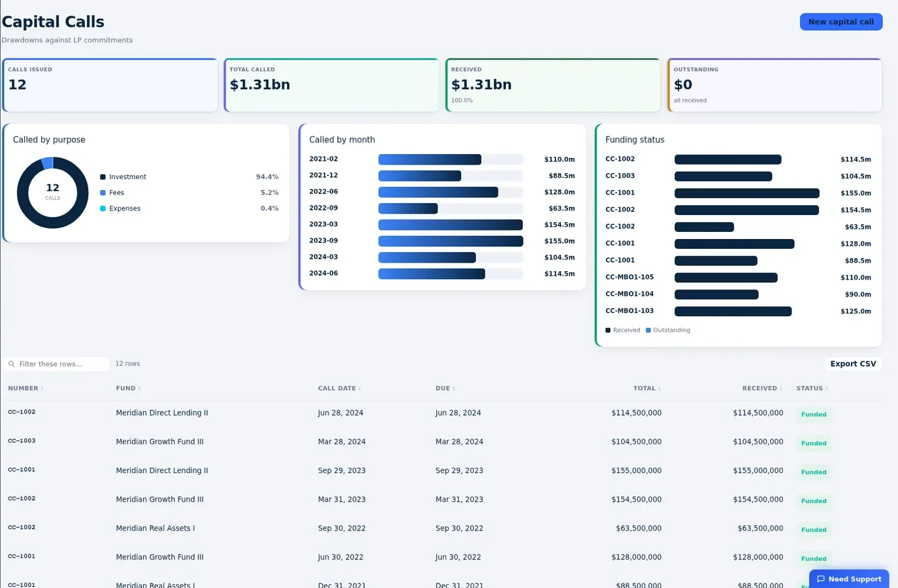Click the CC-MBO1-105 funding status bar
The width and height of the screenshot is (898, 588).
click(725, 278)
